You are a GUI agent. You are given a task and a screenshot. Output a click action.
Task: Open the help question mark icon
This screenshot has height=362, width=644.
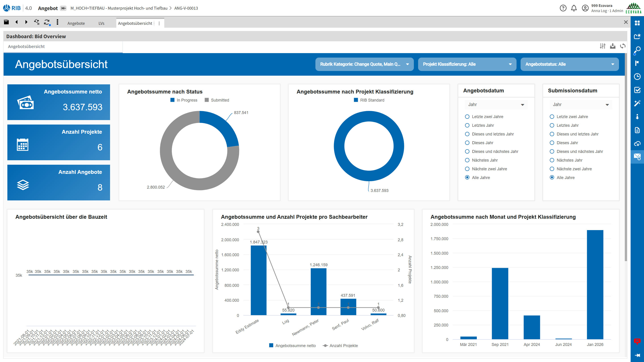[x=563, y=8]
